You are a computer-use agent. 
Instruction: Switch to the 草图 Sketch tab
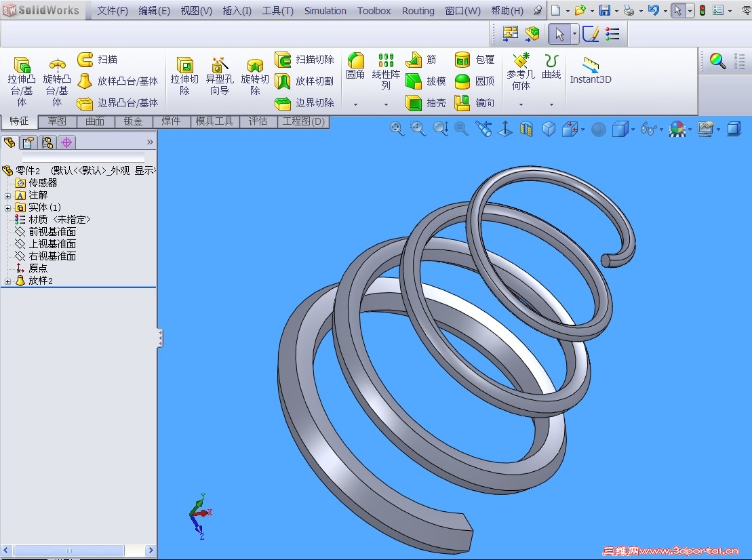(x=57, y=121)
